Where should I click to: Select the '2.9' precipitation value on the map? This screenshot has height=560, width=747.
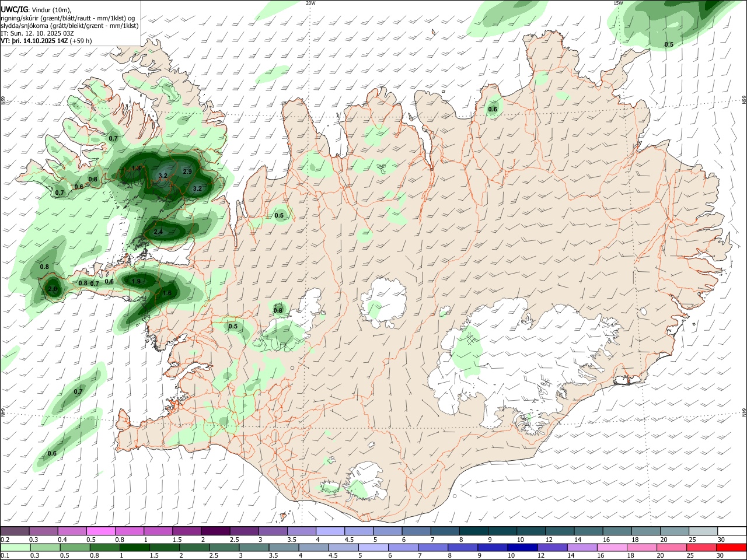pyautogui.click(x=187, y=171)
